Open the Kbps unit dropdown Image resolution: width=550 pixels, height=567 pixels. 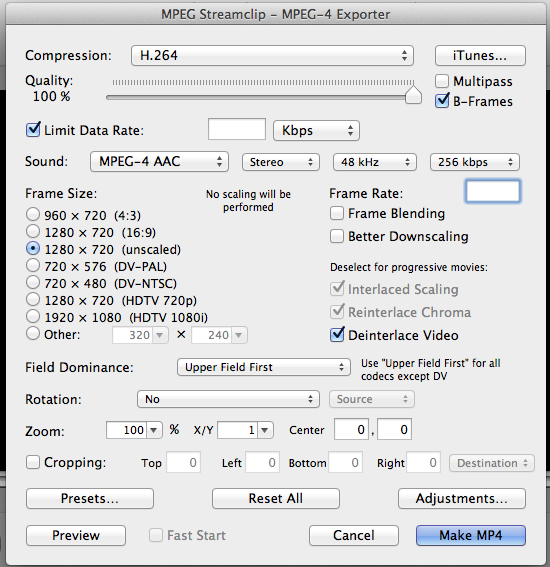[x=316, y=131]
